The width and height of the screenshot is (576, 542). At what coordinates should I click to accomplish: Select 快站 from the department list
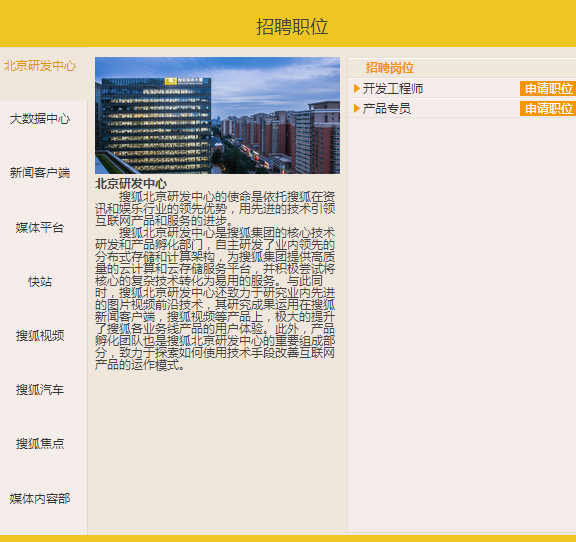click(x=40, y=281)
